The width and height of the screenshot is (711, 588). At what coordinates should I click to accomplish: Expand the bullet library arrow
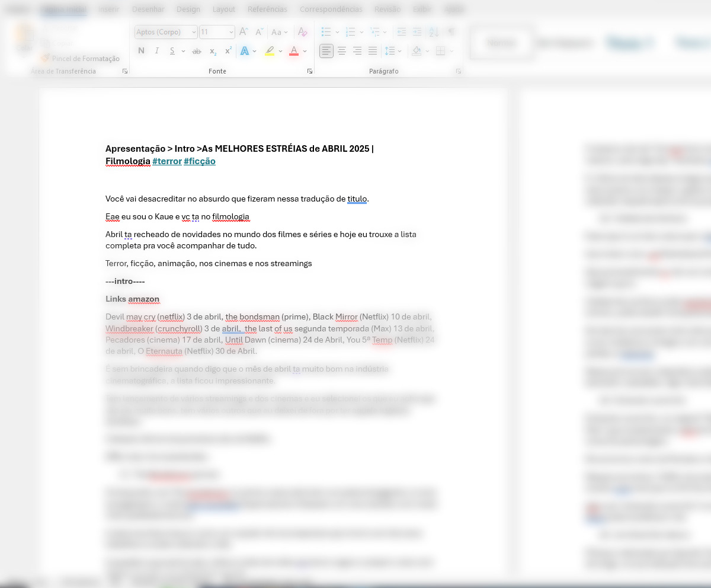tap(337, 32)
